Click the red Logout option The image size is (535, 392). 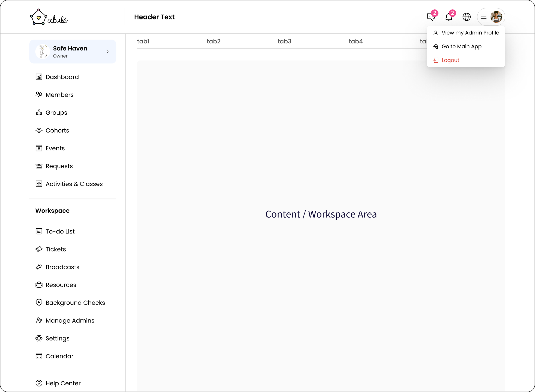(x=450, y=60)
